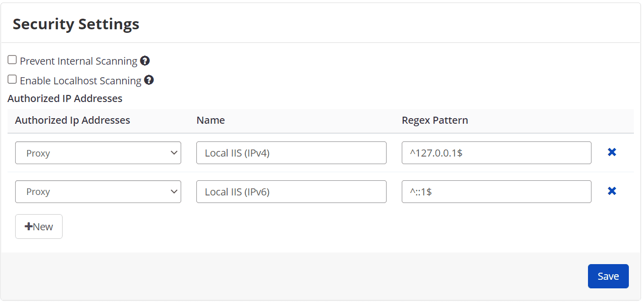The image size is (644, 303).
Task: Click the help icon beside Enable Localhost Scanning
Action: (x=149, y=80)
